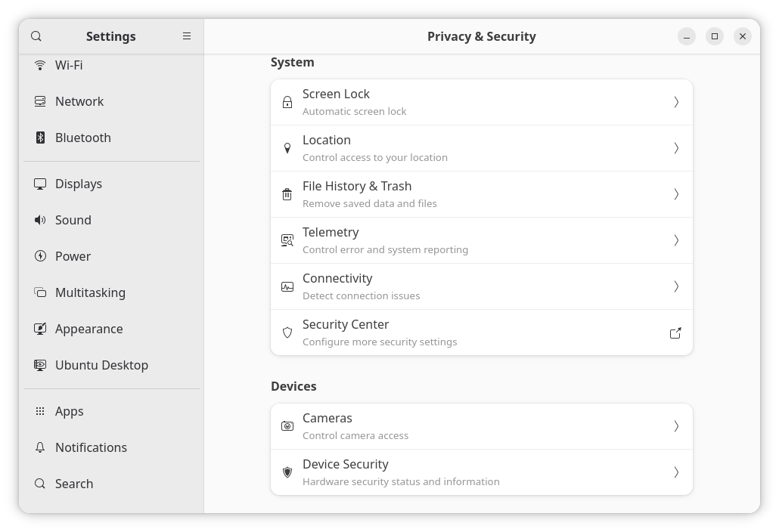Expand Telemetry row chevron arrow
The image size is (779, 532).
coord(676,240)
